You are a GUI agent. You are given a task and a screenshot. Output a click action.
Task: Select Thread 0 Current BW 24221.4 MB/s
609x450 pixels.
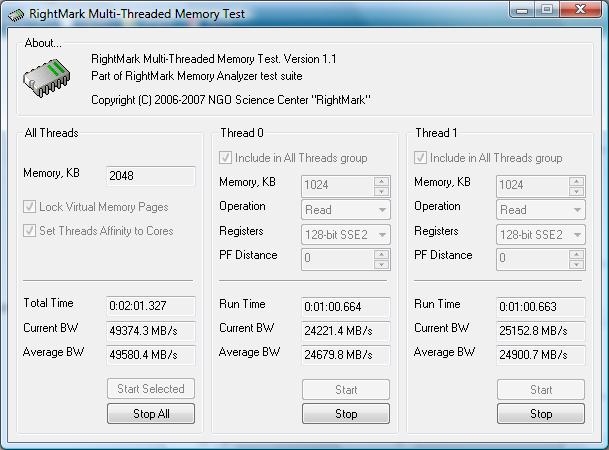coord(346,330)
